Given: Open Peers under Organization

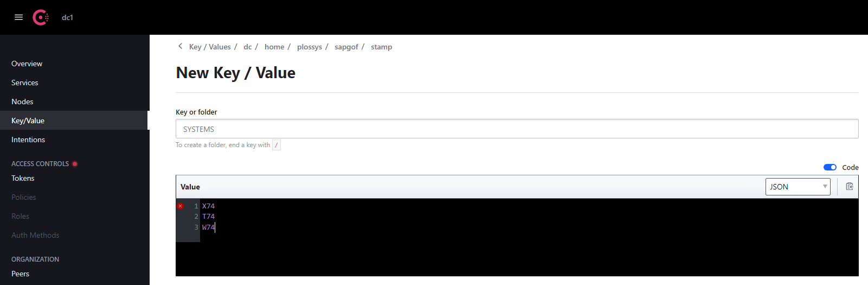Looking at the screenshot, I should pos(20,274).
